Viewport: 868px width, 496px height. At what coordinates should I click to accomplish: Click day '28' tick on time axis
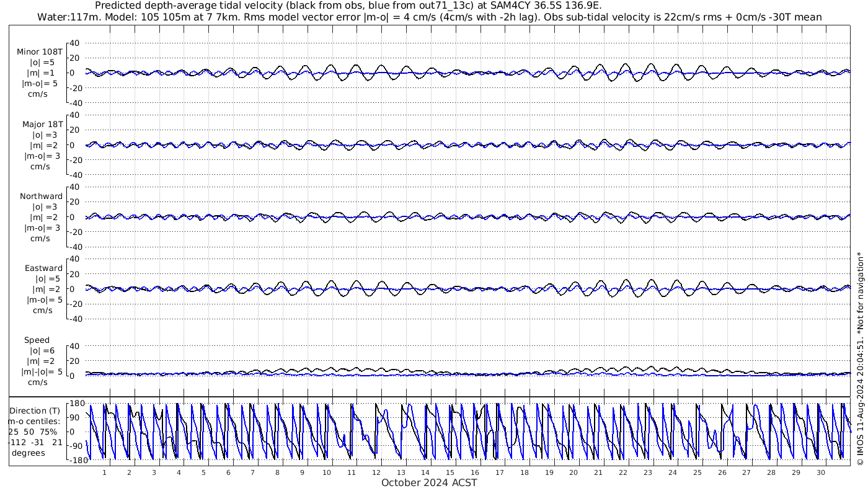(771, 472)
